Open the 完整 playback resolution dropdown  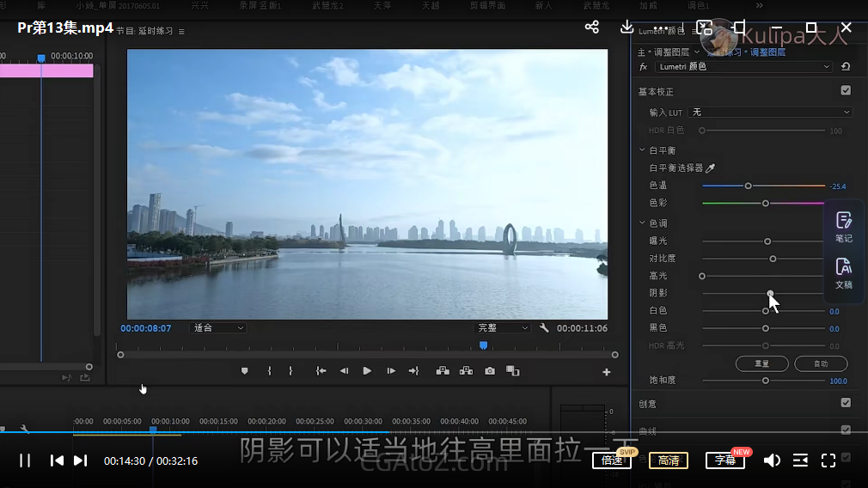[503, 328]
